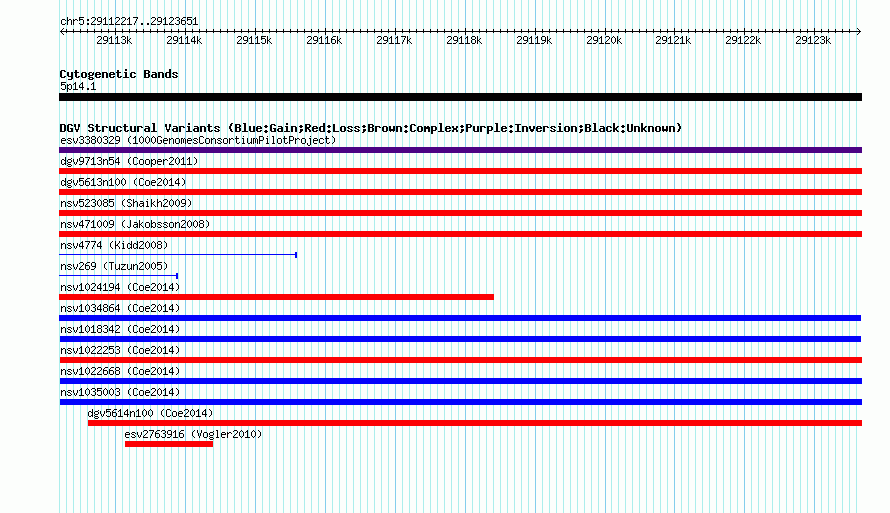Select the dgv9713n54 (Cooper2011) label

coord(129,161)
